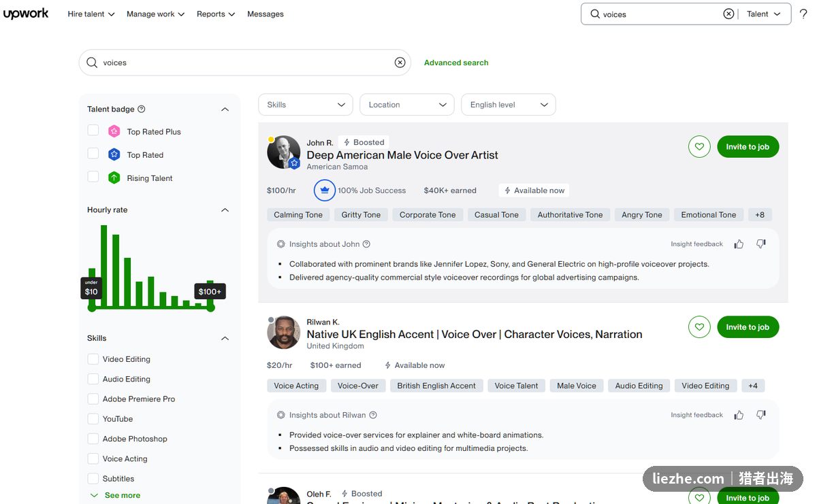817x504 pixels.
Task: Open Rilwan K.'s profile photo
Action: pyautogui.click(x=283, y=333)
